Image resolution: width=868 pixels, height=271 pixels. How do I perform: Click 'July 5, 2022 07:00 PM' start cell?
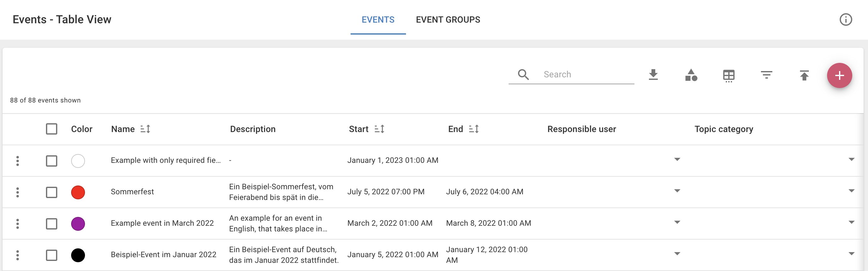(x=386, y=191)
